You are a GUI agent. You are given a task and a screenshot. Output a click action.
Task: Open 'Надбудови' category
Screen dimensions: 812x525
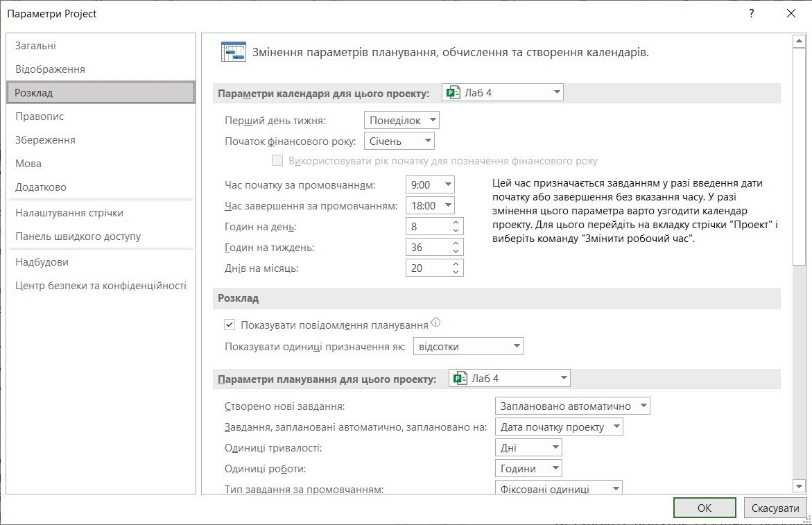point(101,262)
